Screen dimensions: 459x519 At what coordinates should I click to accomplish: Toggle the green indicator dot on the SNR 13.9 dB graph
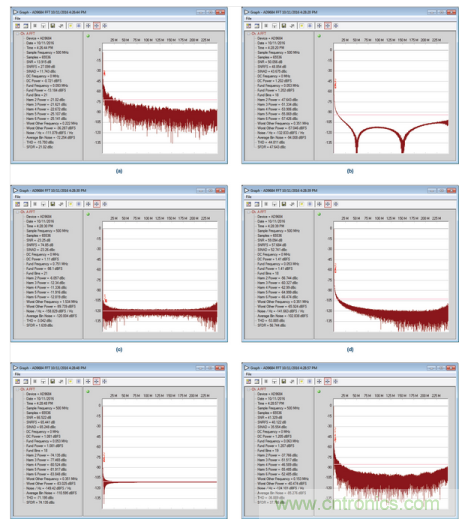(88, 36)
